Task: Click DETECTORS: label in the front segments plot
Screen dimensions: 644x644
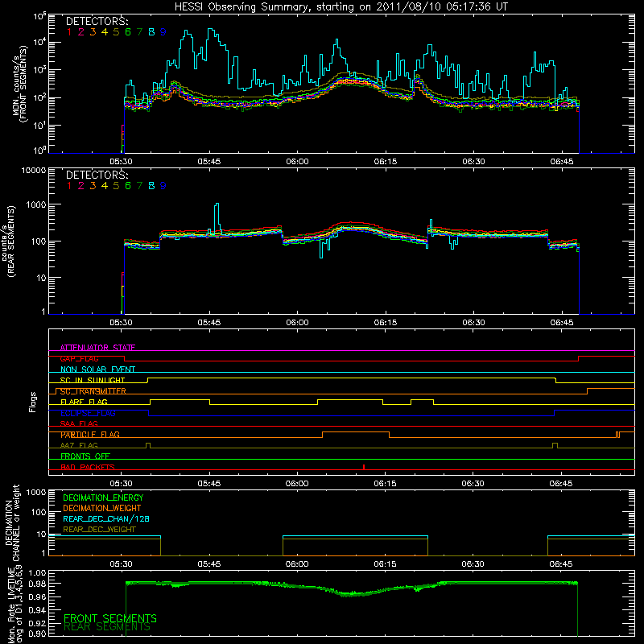Action: 97,22
